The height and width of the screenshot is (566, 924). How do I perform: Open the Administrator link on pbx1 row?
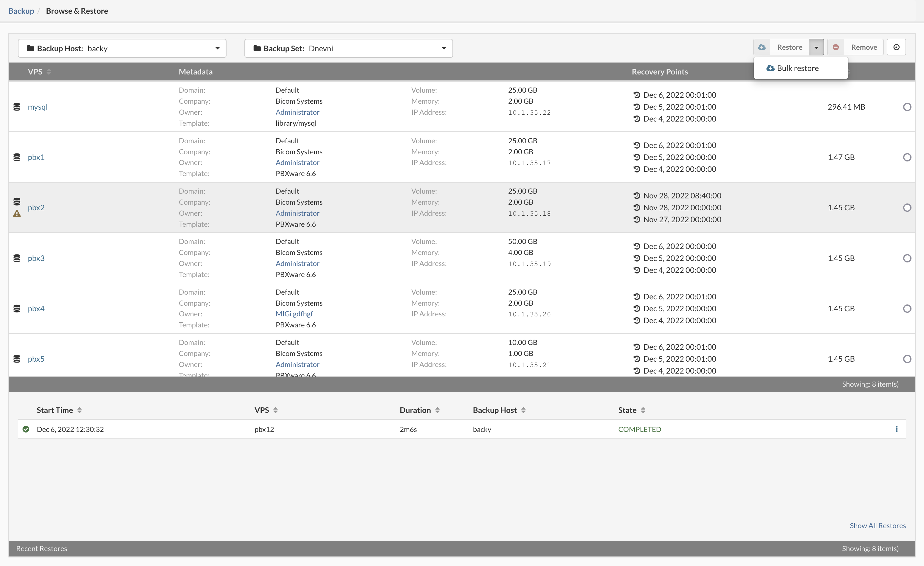pos(297,162)
